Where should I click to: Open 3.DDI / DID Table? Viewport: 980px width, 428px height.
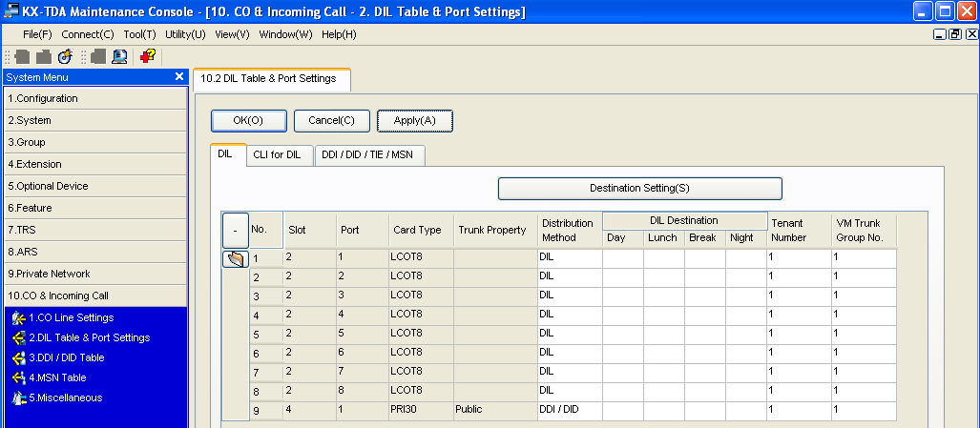click(66, 358)
